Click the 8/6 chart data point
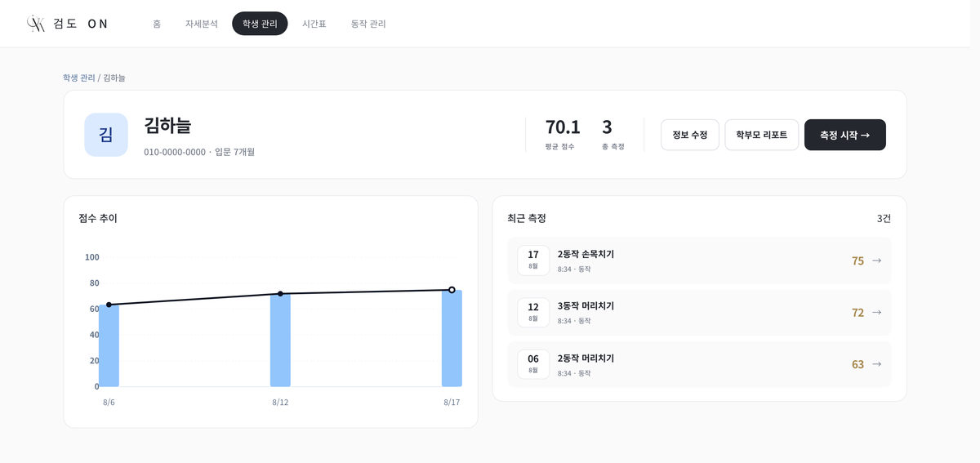 pos(109,305)
